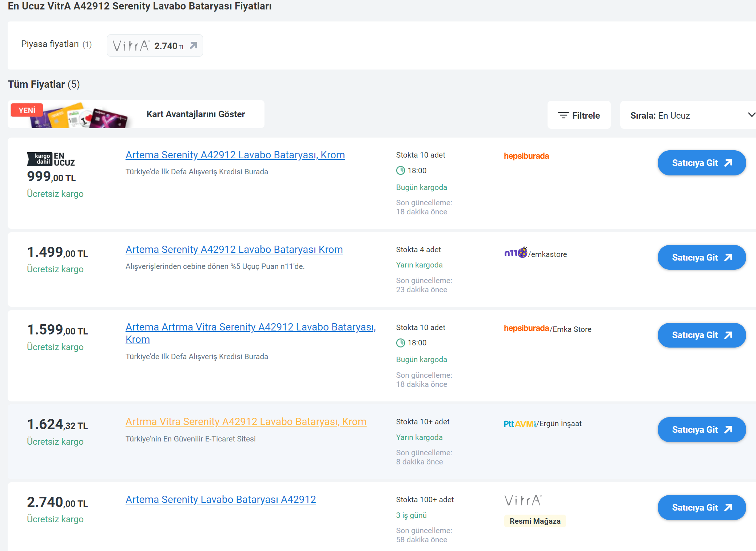Go to seller for the 999,00 TL offer

[701, 163]
